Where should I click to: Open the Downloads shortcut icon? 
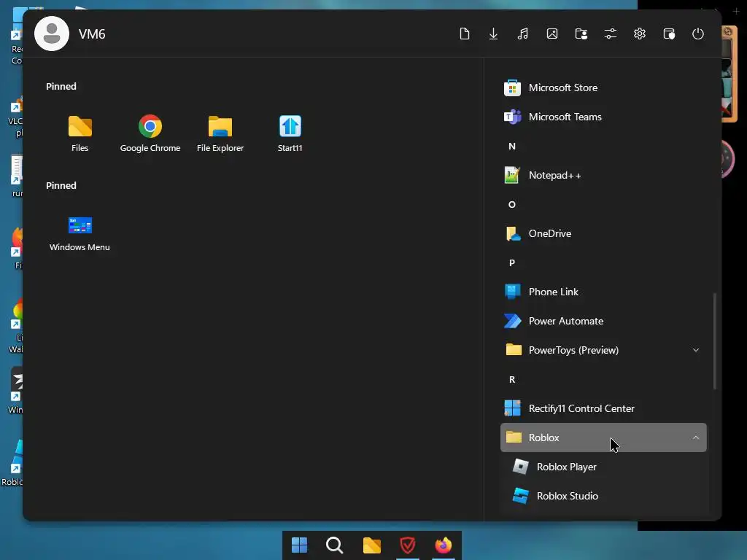pyautogui.click(x=494, y=34)
